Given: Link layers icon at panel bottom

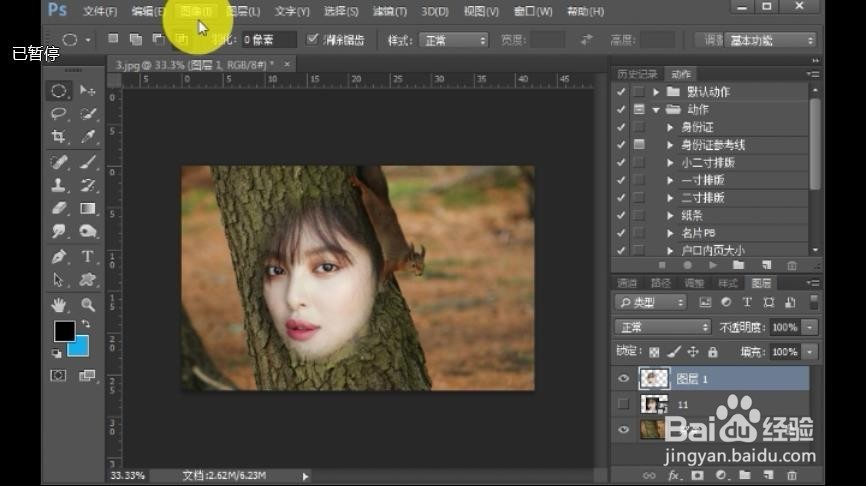Looking at the screenshot, I should click(x=649, y=475).
